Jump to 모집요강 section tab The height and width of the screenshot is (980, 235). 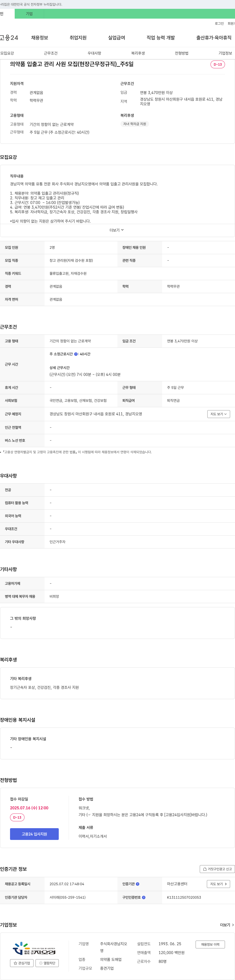(7, 53)
